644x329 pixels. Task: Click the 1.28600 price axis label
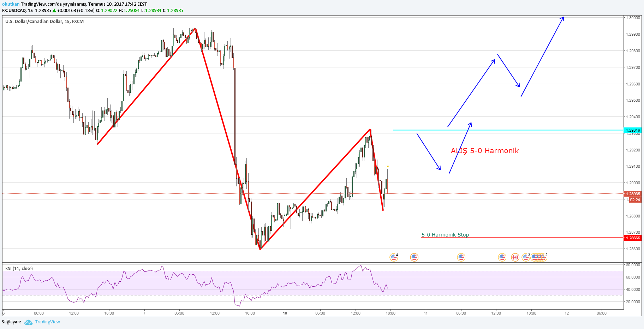[x=633, y=249]
